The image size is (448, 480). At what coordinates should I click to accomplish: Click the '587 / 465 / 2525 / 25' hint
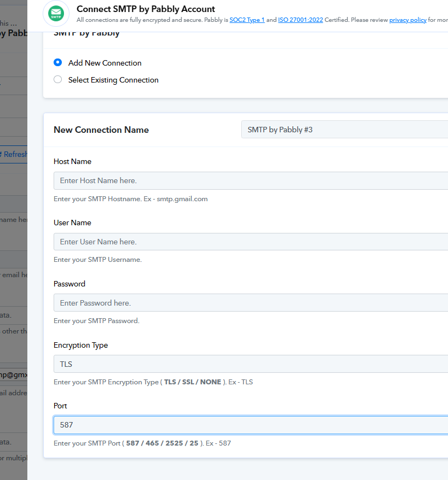[162, 443]
